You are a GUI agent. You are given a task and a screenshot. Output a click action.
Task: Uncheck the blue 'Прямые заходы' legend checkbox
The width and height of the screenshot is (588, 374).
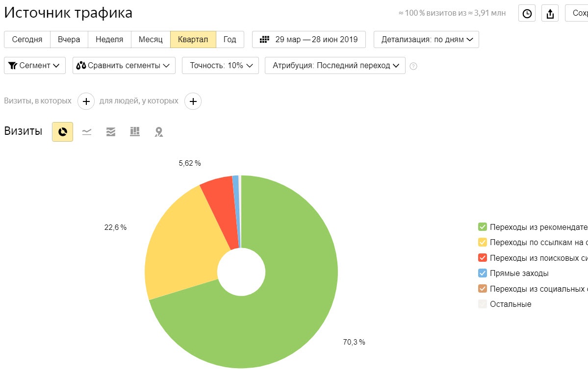point(483,274)
